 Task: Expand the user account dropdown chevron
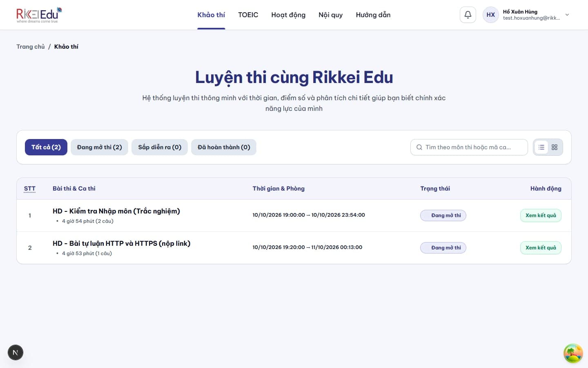pyautogui.click(x=567, y=15)
